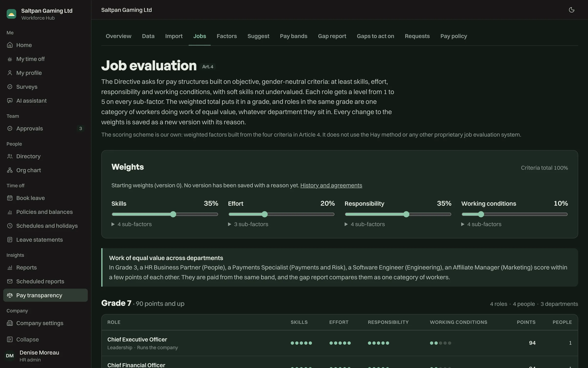Open History and agreements link
The image size is (588, 368).
[331, 185]
